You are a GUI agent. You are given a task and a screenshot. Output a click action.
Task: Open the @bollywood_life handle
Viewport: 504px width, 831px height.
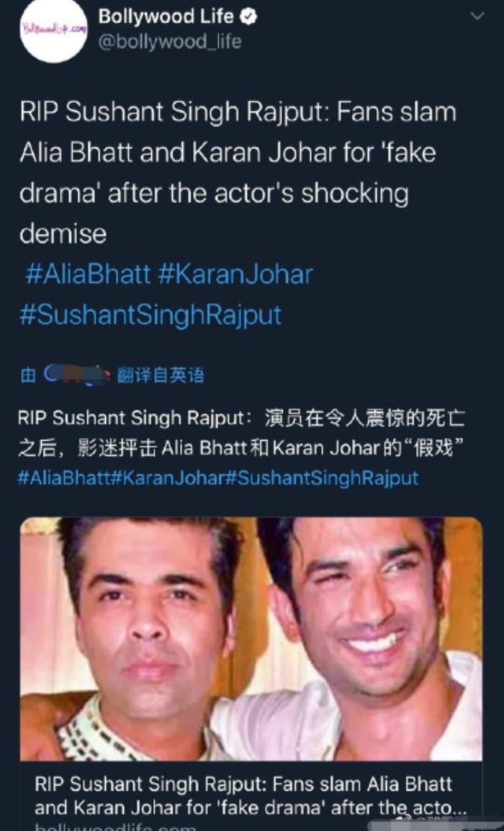[x=170, y=42]
